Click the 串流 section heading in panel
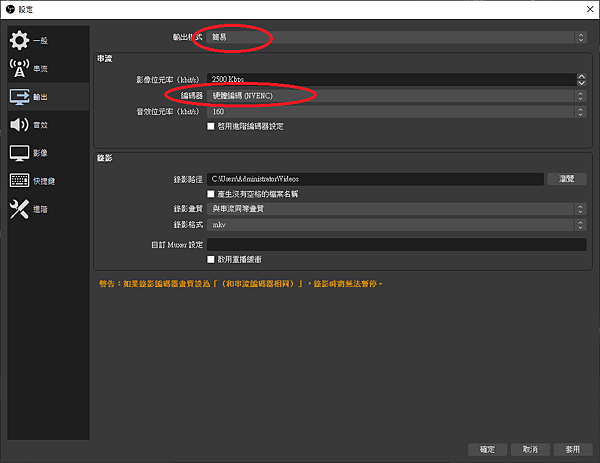The width and height of the screenshot is (600, 463). point(104,59)
